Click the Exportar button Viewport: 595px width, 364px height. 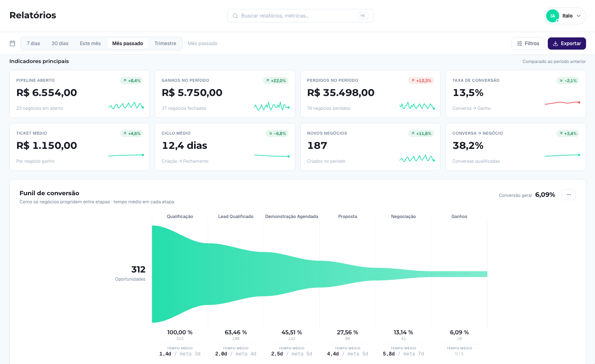[567, 44]
